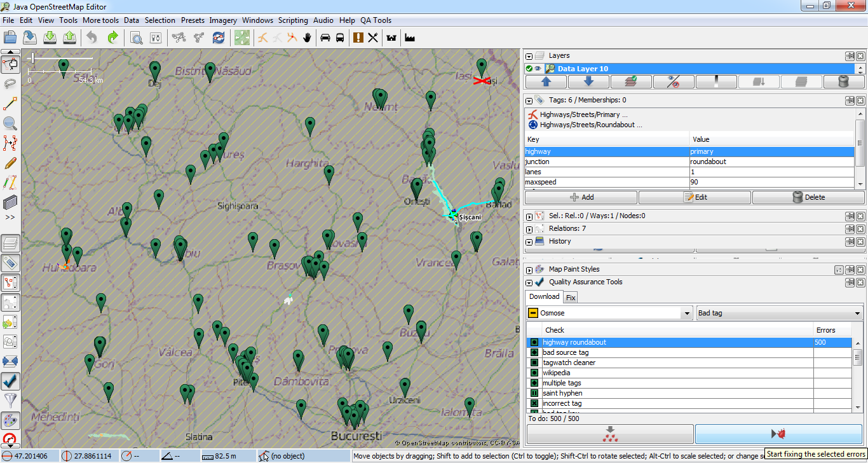Click the layer opacity gradient button
868x463 pixels.
(x=717, y=81)
